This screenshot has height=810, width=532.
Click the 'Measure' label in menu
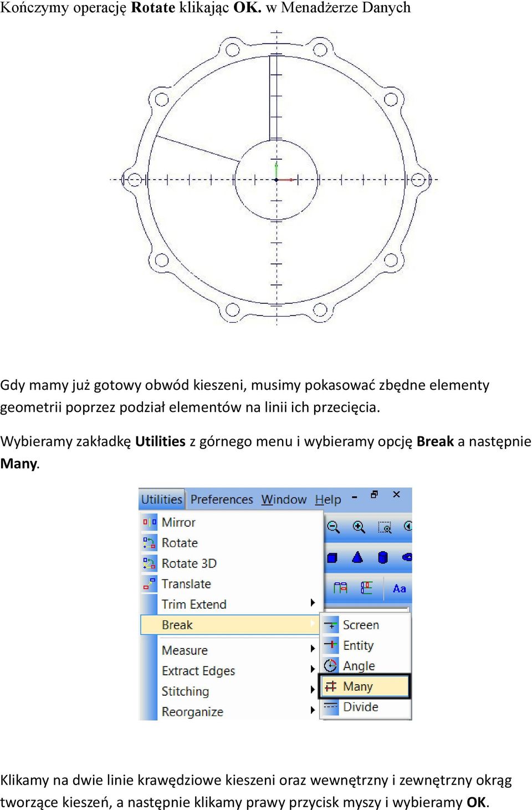185,650
